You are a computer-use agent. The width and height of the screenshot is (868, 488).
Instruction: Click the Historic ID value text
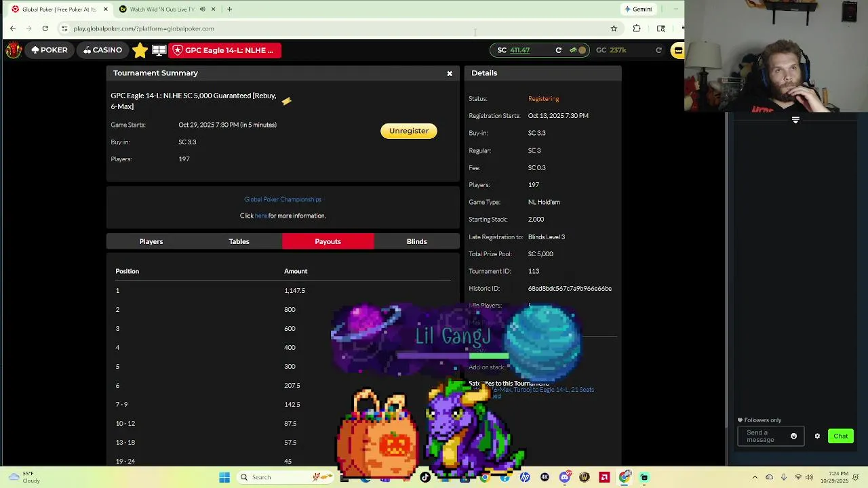(x=570, y=288)
